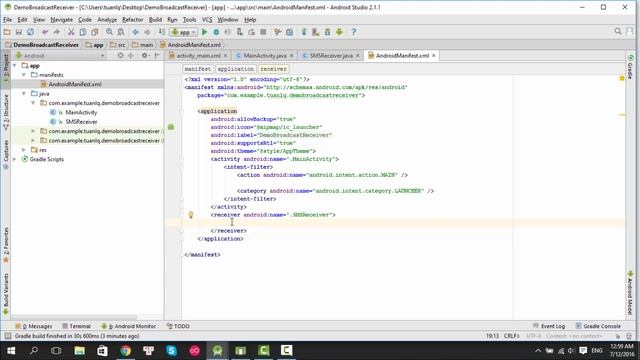Start debugging with the Debug icon
Image resolution: width=640 pixels, height=360 pixels.
pos(216,32)
